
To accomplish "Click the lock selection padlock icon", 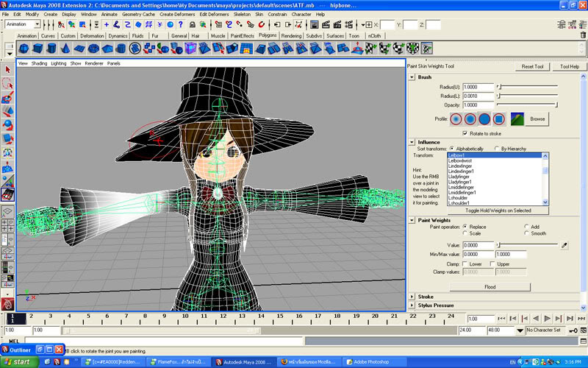I will click(x=192, y=25).
